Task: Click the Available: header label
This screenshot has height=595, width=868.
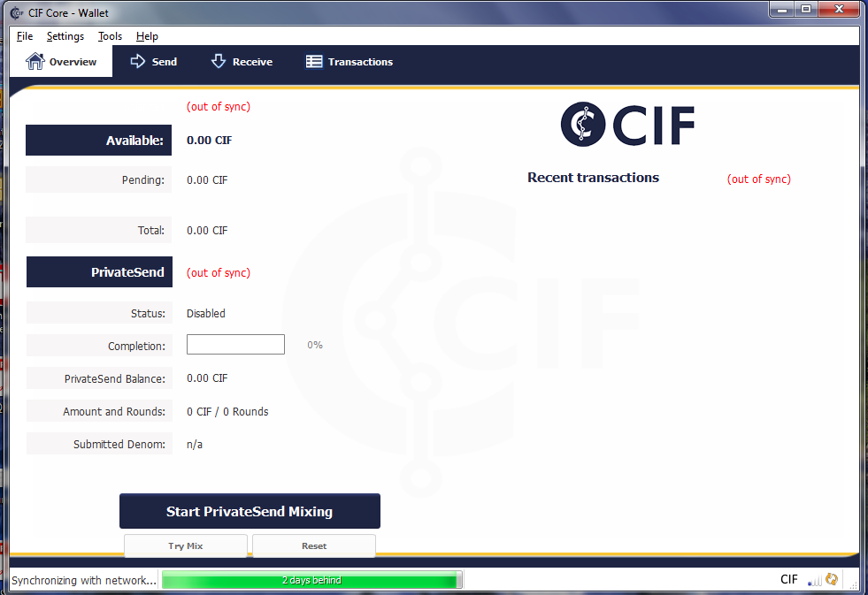Action: (98, 141)
